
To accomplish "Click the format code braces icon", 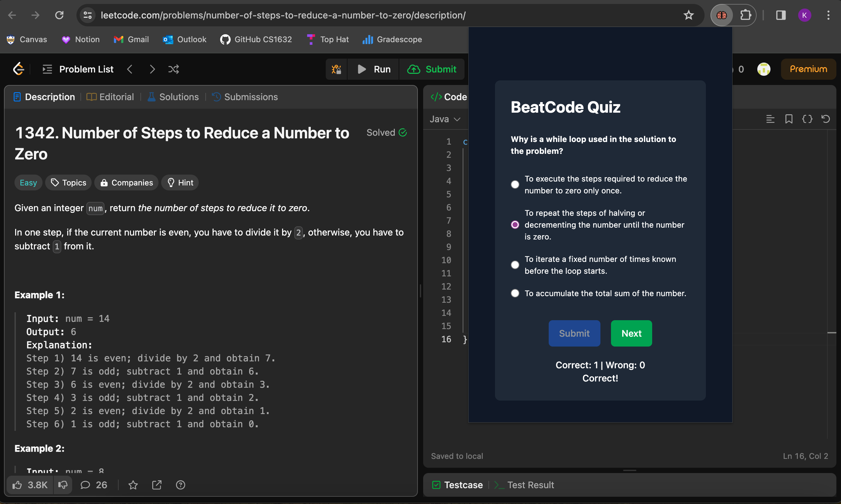I will click(807, 119).
